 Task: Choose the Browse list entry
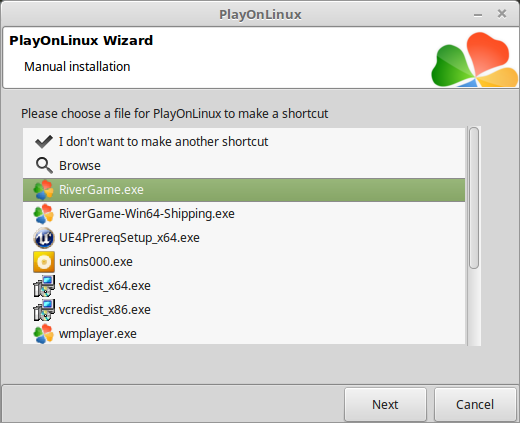click(x=244, y=166)
